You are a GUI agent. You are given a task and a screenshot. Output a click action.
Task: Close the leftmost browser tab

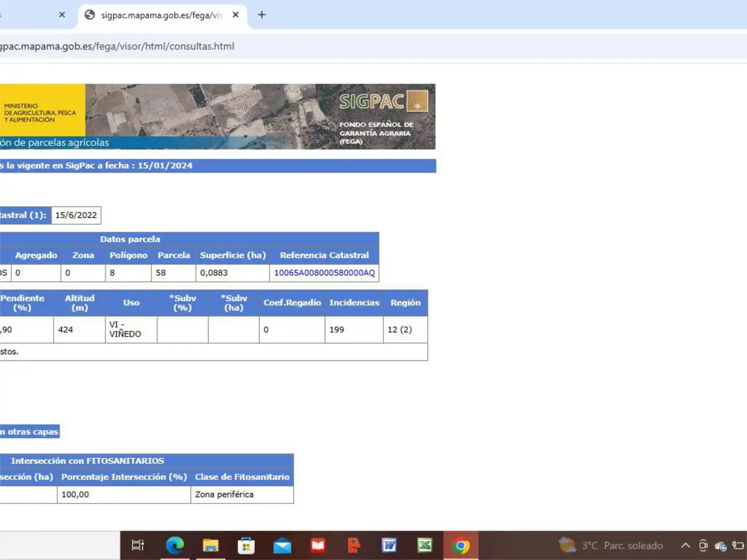click(x=62, y=15)
